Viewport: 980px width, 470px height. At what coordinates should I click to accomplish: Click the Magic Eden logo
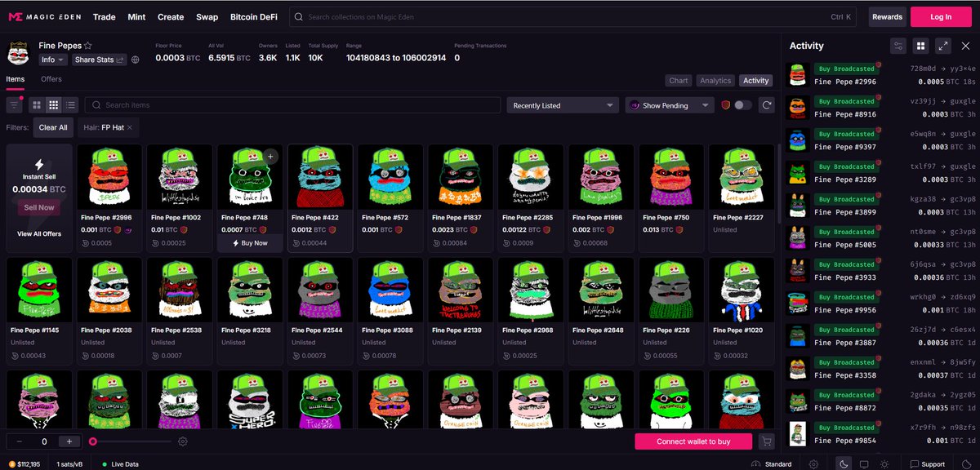tap(45, 16)
